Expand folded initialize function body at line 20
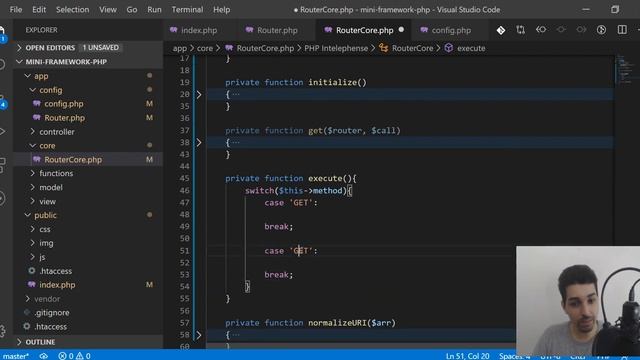 [x=199, y=95]
